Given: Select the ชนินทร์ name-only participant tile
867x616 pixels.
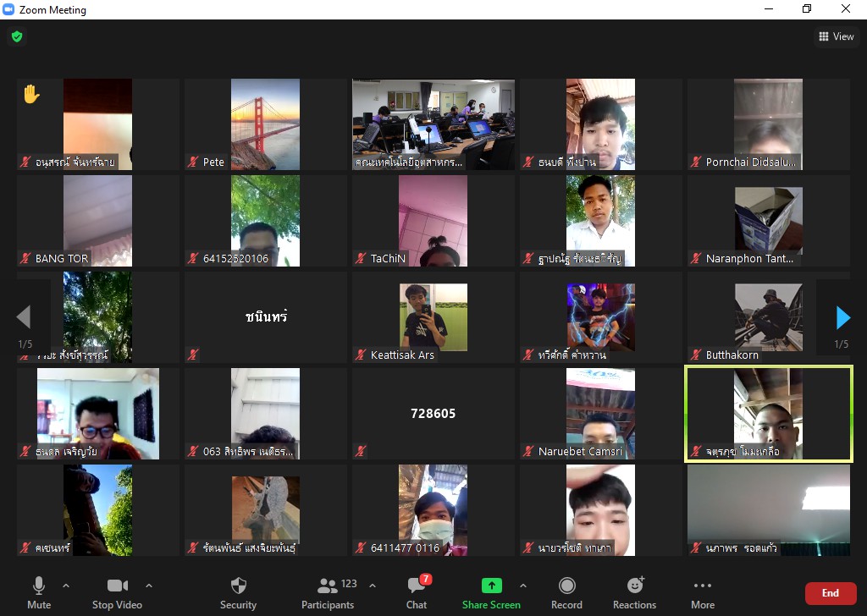Looking at the screenshot, I should 265,317.
